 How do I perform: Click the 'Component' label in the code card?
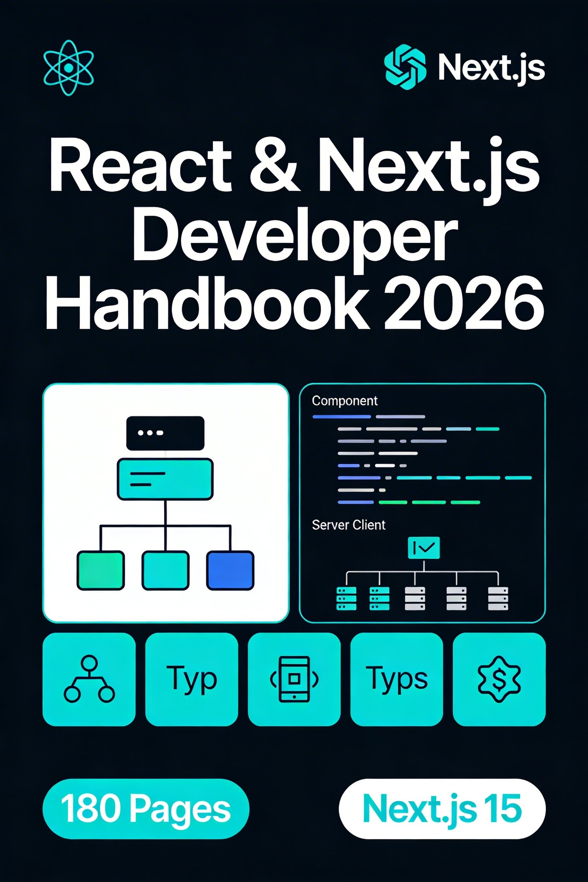click(x=345, y=401)
